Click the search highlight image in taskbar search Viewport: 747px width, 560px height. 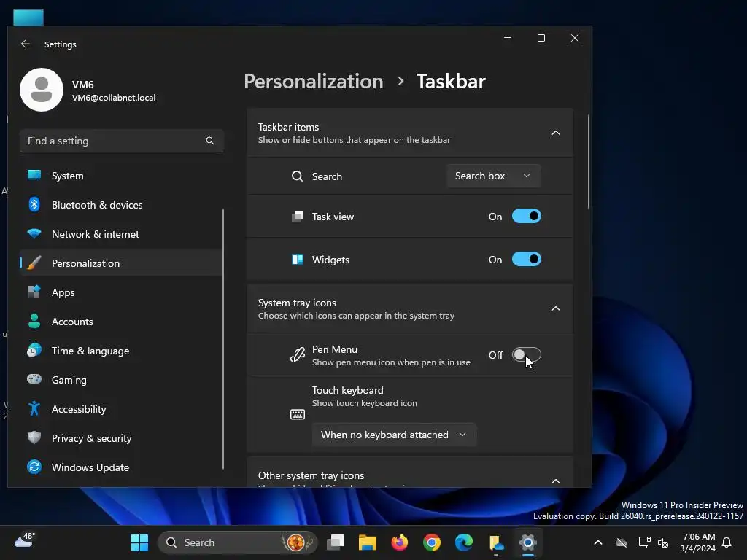coord(297,542)
